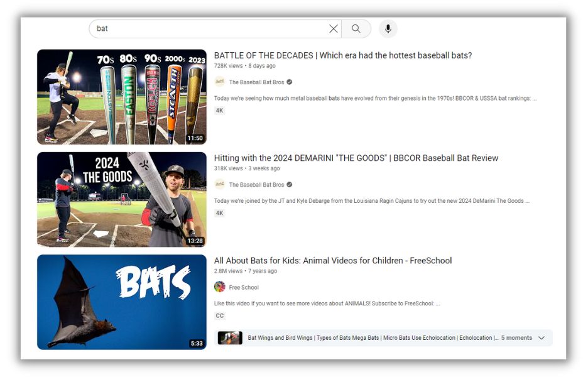Viewport: 588px width, 377px height.
Task: Expand the 5 moments chevron
Action: [x=542, y=338]
